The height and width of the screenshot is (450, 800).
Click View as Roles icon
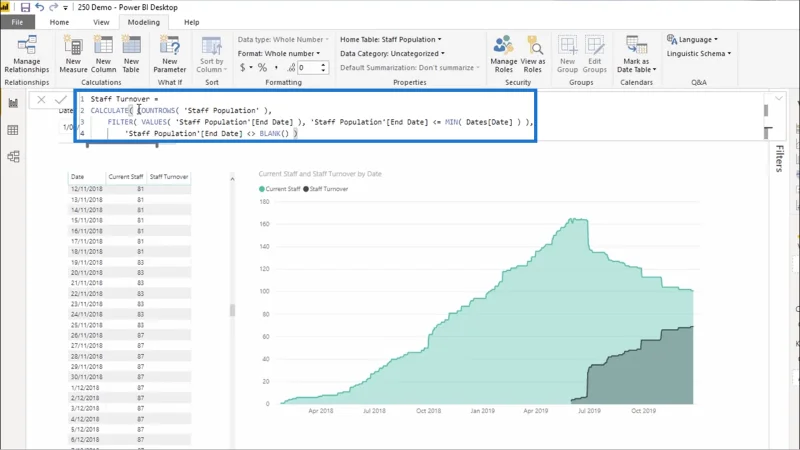[x=533, y=54]
